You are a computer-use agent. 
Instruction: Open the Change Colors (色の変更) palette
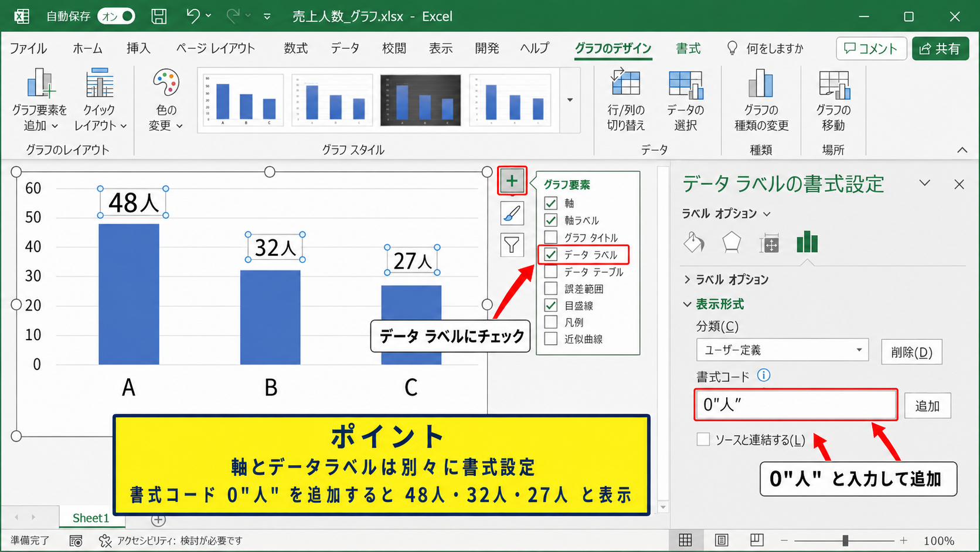pos(166,100)
